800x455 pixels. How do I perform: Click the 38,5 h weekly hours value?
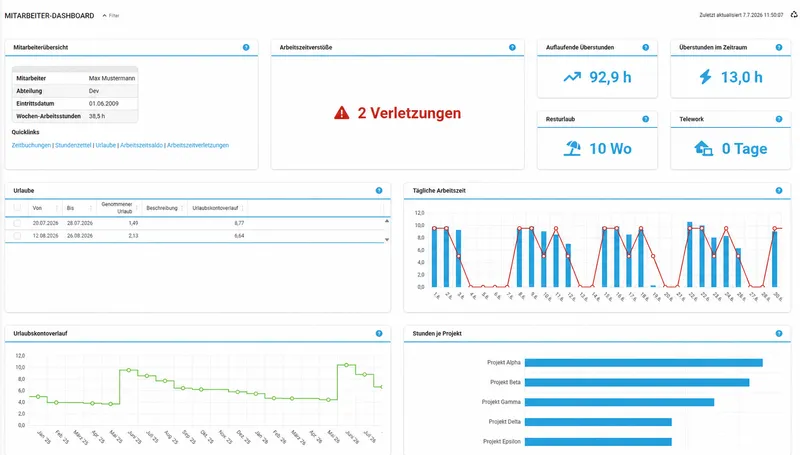[97, 116]
